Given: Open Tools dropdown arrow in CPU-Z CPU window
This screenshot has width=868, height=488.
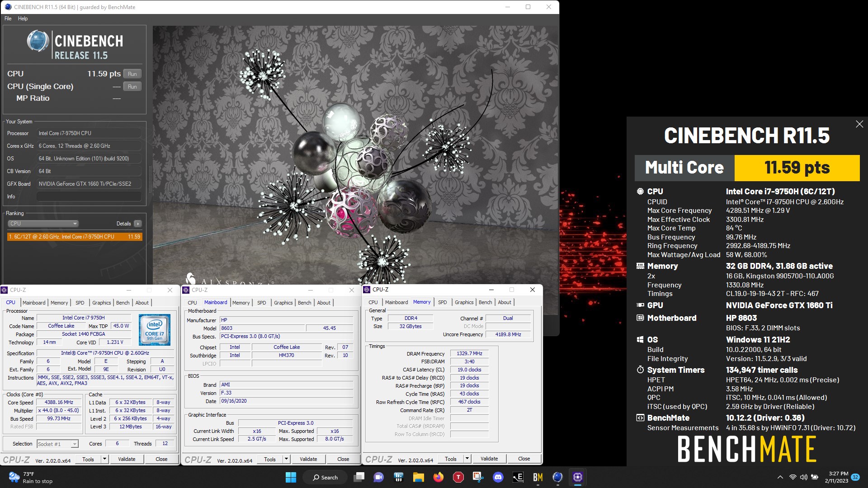Looking at the screenshot, I should (104, 459).
